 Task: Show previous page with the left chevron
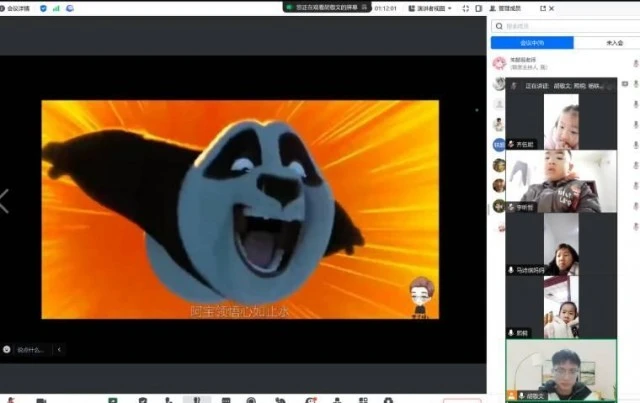click(5, 201)
